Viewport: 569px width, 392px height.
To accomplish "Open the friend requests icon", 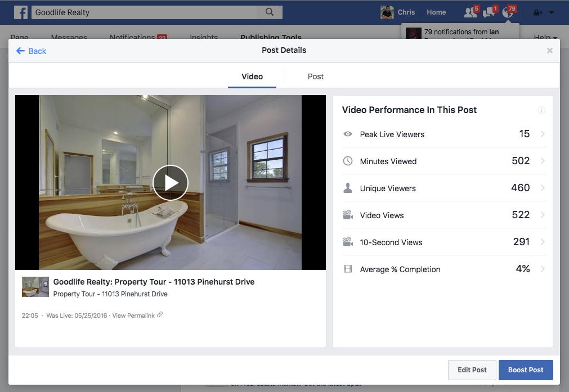I will [x=469, y=12].
